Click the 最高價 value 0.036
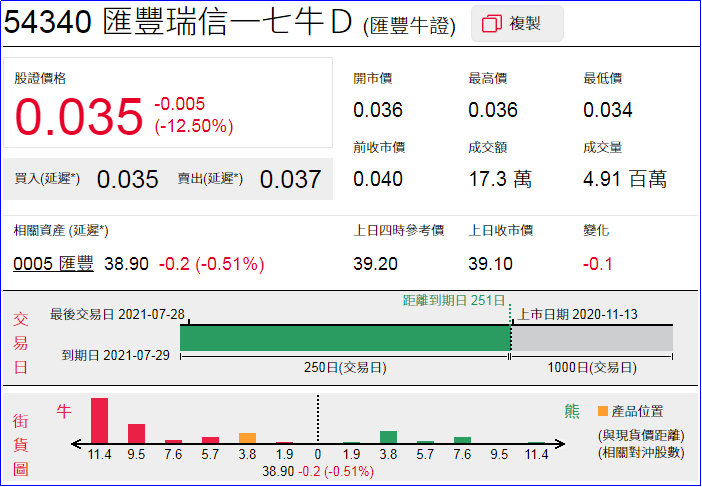 [x=493, y=110]
